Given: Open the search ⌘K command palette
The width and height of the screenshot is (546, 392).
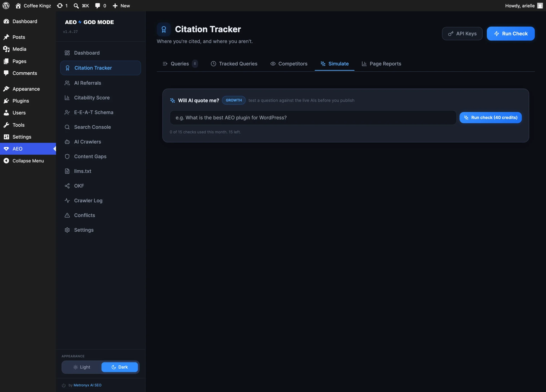Looking at the screenshot, I should pyautogui.click(x=81, y=6).
